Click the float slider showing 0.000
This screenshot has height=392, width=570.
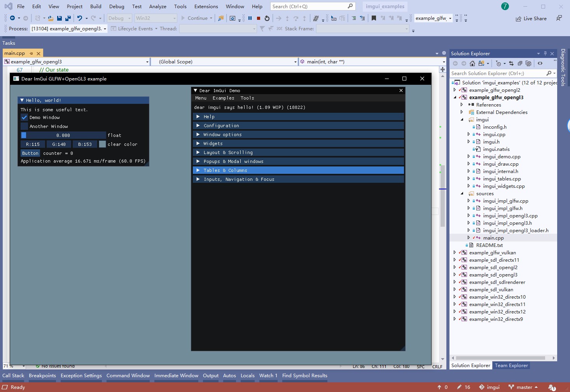click(x=63, y=135)
